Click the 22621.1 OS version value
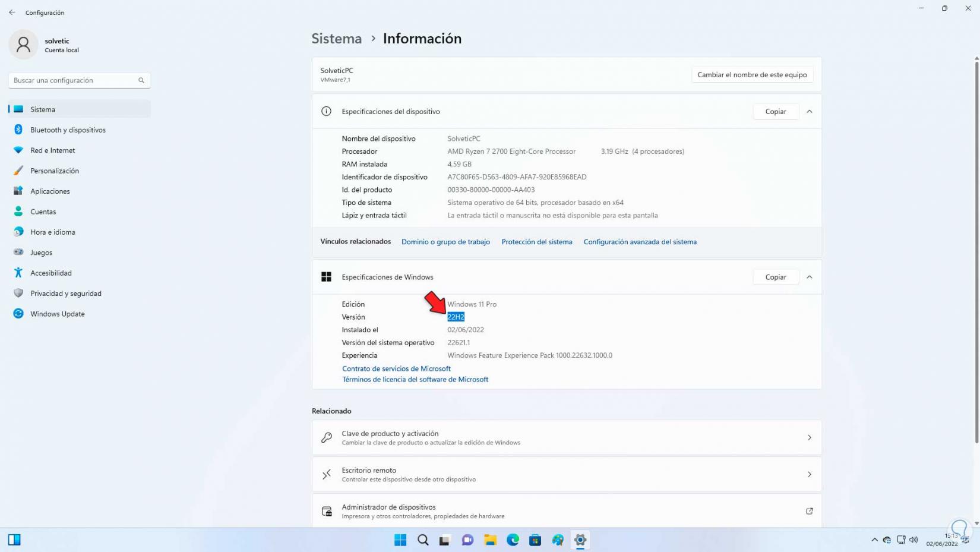This screenshot has height=552, width=980. pyautogui.click(x=459, y=343)
